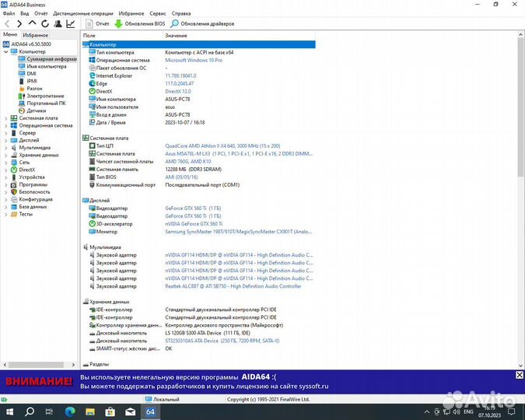The height and width of the screenshot is (420, 525).
Task: Switch to the Избранное tab in the sidebar
Action: (x=35, y=35)
